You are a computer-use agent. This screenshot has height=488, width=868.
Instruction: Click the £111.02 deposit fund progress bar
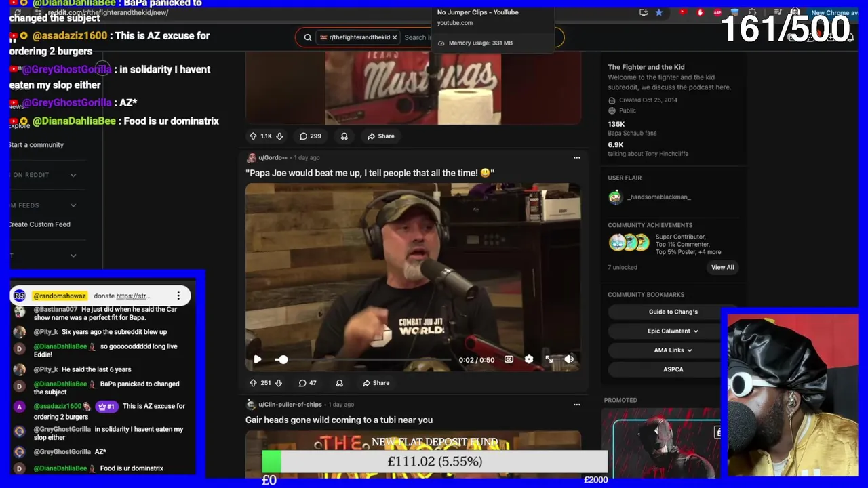tap(435, 462)
